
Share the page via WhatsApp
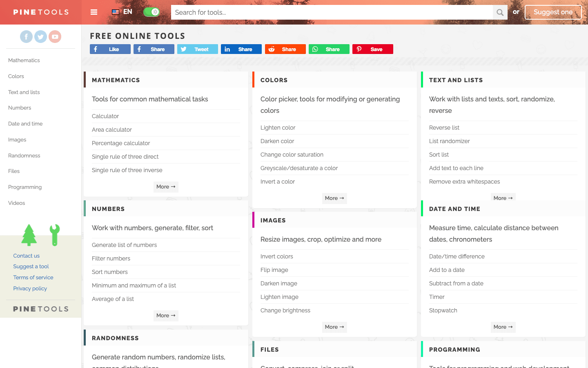tap(329, 49)
